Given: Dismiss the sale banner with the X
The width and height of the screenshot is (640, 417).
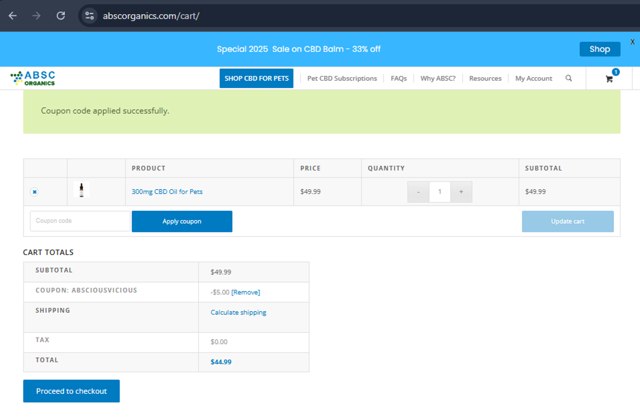Looking at the screenshot, I should coord(632,42).
